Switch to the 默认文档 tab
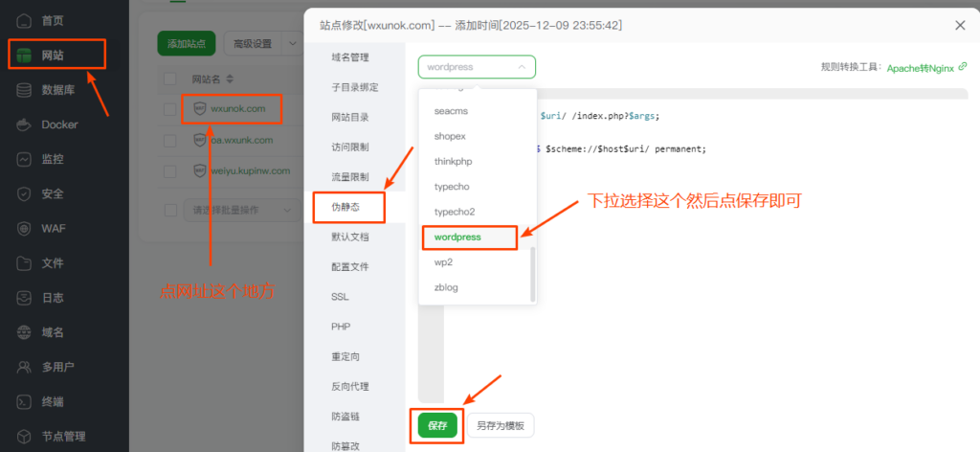 pos(354,237)
